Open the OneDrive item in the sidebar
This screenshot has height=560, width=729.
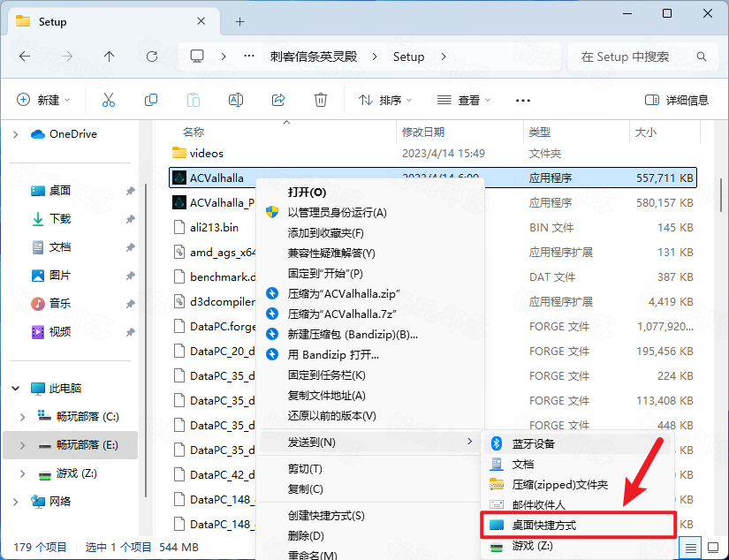(65, 134)
